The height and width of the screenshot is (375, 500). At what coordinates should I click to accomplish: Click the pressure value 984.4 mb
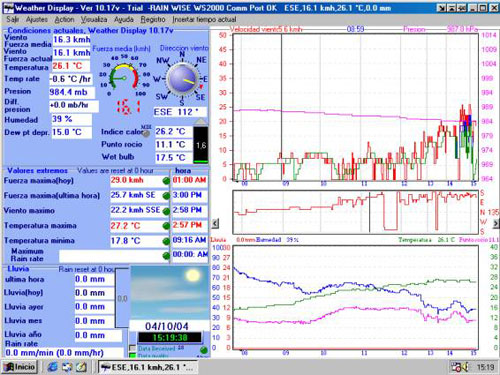72,92
